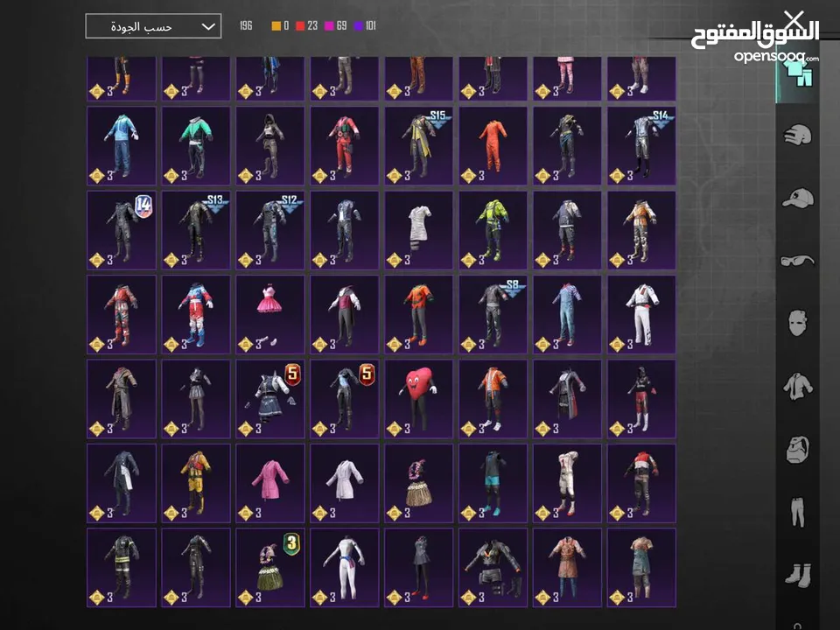This screenshot has height=630, width=840.
Task: Select the level 5 outfit with blue top
Action: point(345,399)
